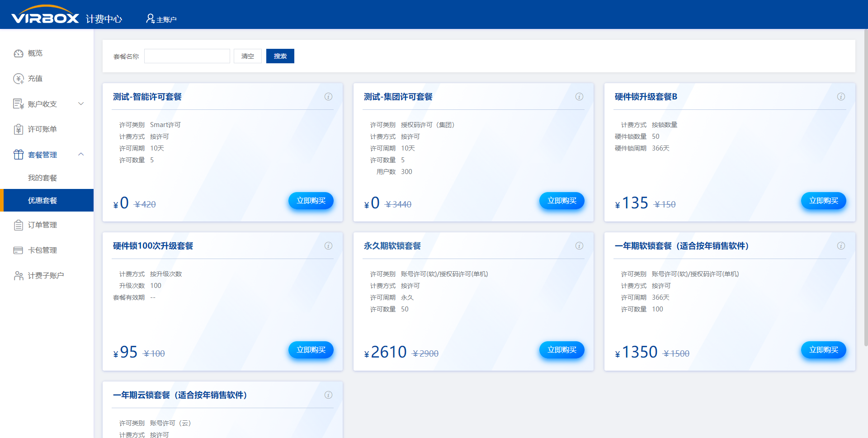This screenshot has width=868, height=438.
Task: Click the 概览 dashboard icon
Action: pyautogui.click(x=19, y=53)
